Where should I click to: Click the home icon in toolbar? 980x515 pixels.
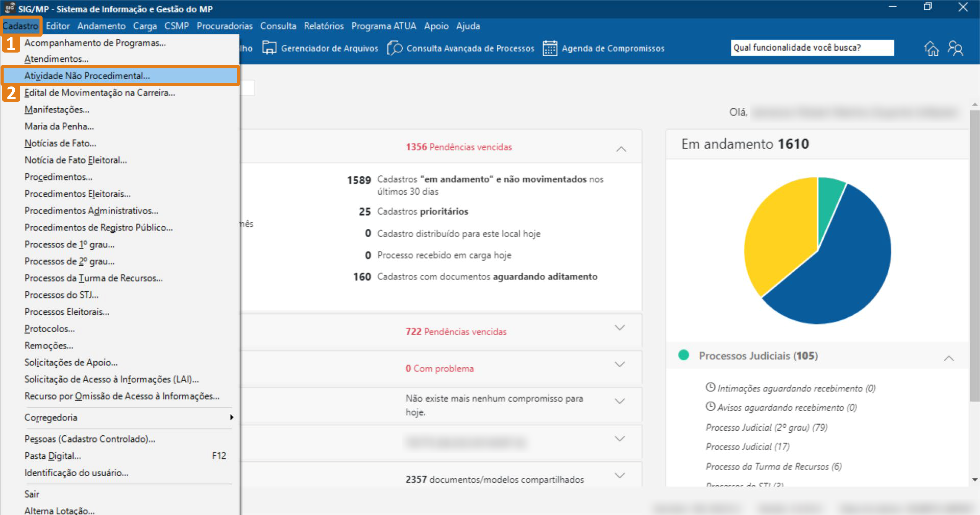click(x=931, y=48)
